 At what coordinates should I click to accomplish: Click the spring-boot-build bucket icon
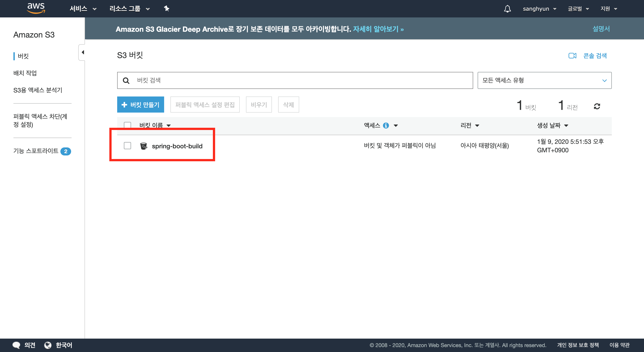(x=144, y=146)
